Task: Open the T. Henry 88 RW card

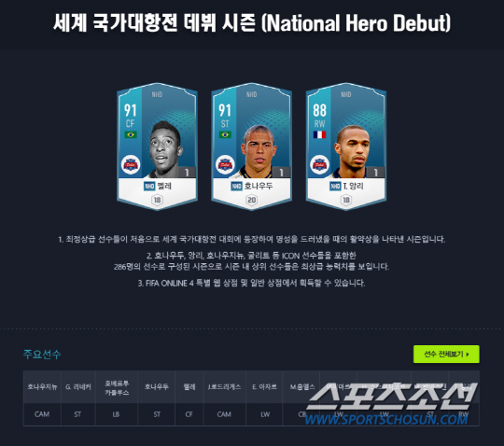Action: click(346, 146)
